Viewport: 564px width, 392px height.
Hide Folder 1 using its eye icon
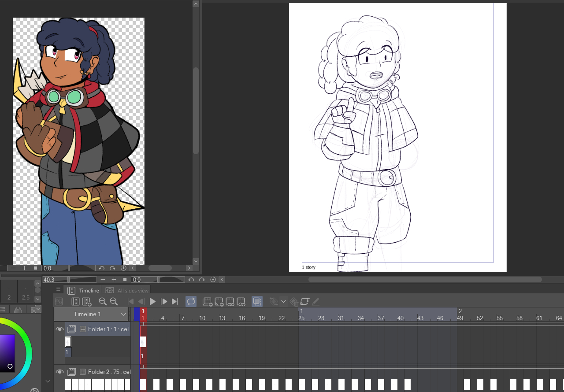tap(59, 329)
